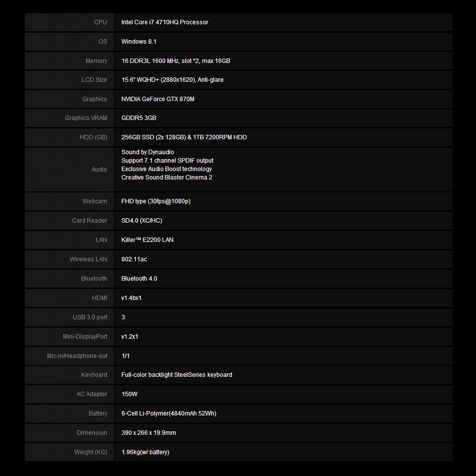
Task: Click the Memory spec label
Action: tap(96, 61)
